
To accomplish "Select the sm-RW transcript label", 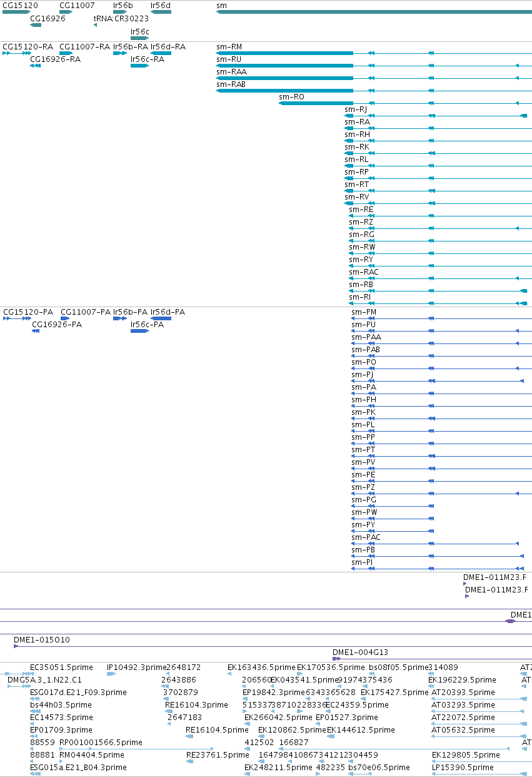I will pos(362,247).
